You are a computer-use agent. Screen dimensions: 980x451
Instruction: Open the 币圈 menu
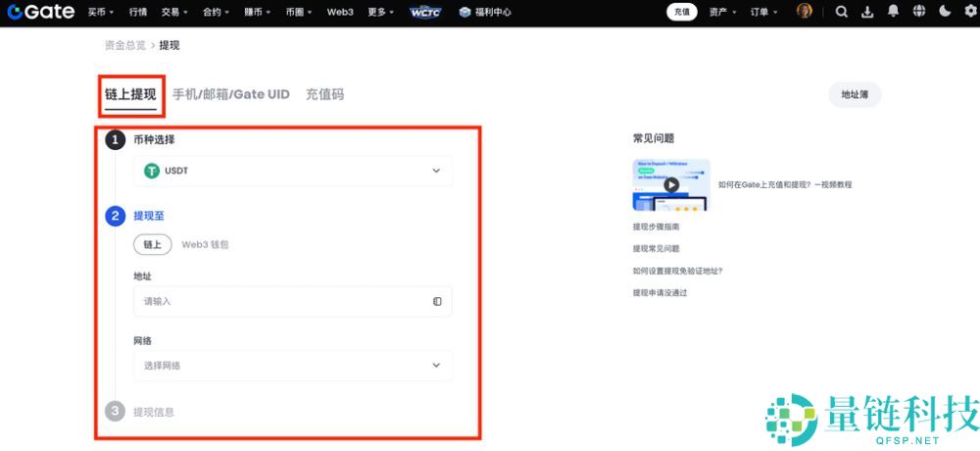[x=299, y=12]
